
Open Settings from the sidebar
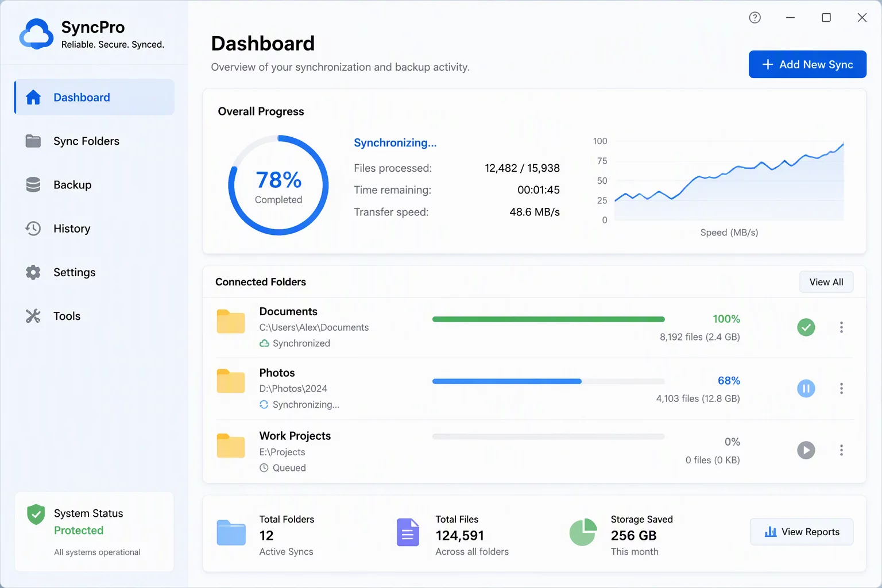(x=94, y=272)
